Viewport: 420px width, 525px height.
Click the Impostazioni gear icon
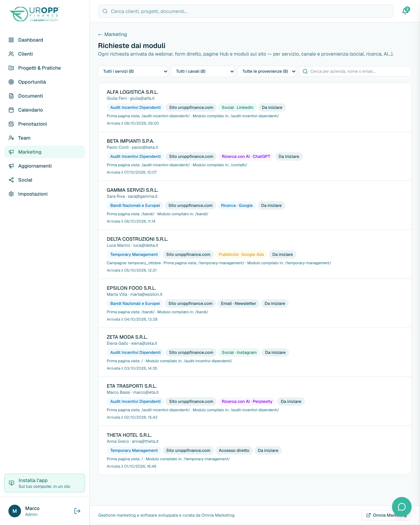(11, 194)
